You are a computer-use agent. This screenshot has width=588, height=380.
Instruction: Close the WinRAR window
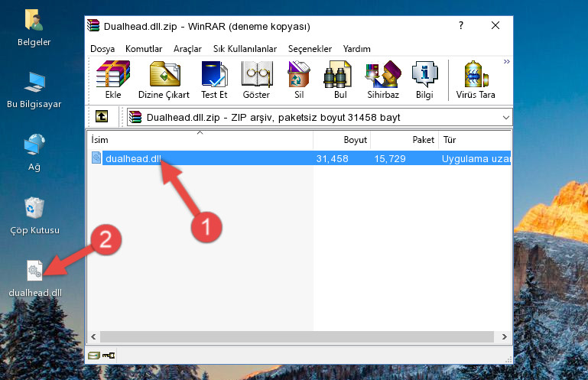tap(495, 25)
